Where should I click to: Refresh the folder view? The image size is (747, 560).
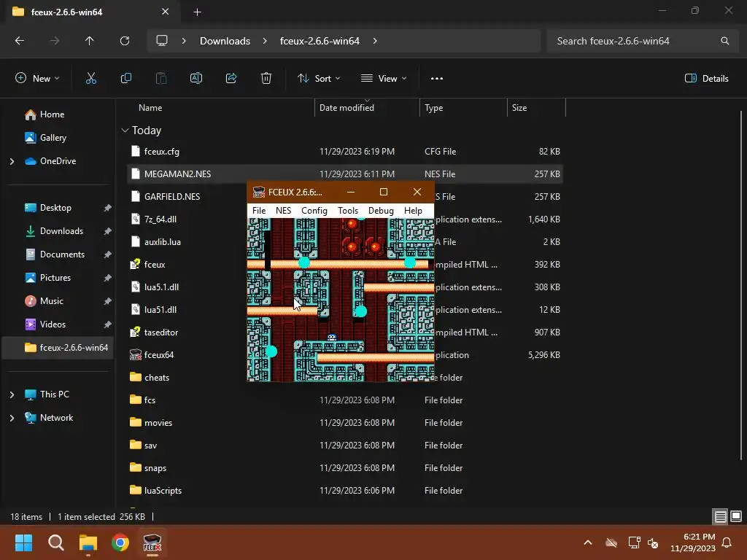125,41
